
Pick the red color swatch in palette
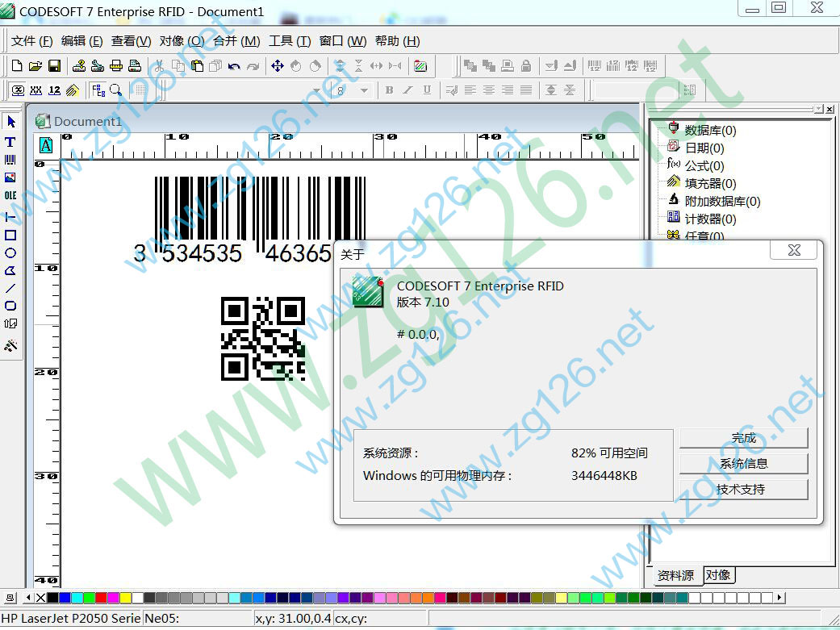pyautogui.click(x=101, y=597)
